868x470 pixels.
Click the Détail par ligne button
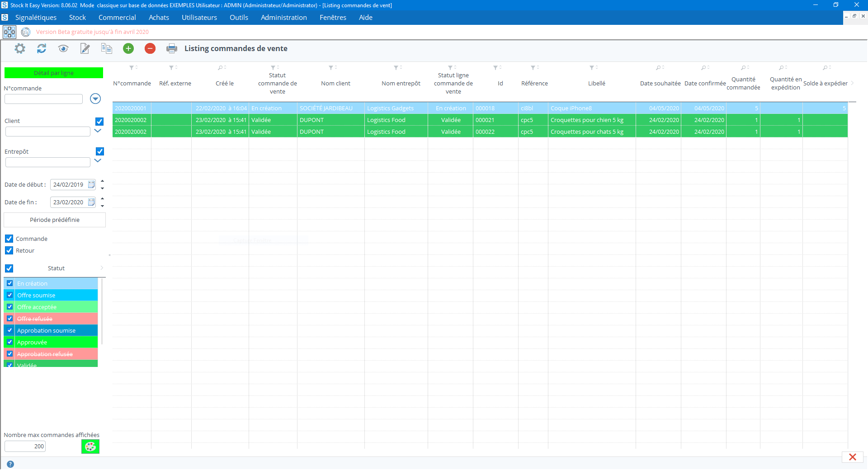coord(53,73)
